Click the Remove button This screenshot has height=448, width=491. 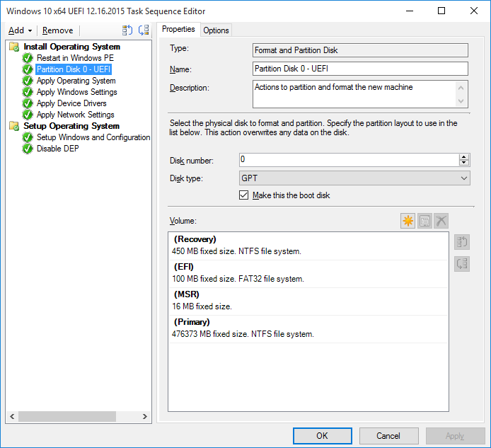pos(57,30)
